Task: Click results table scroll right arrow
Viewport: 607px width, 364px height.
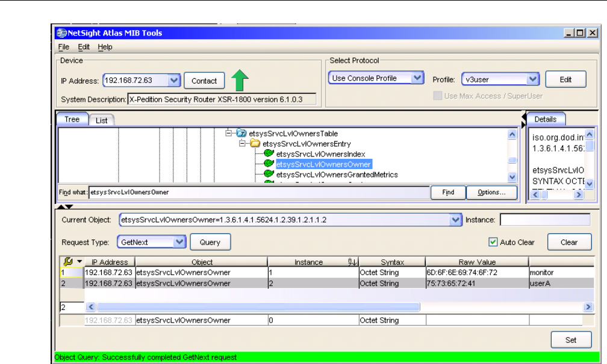Action: [x=588, y=307]
